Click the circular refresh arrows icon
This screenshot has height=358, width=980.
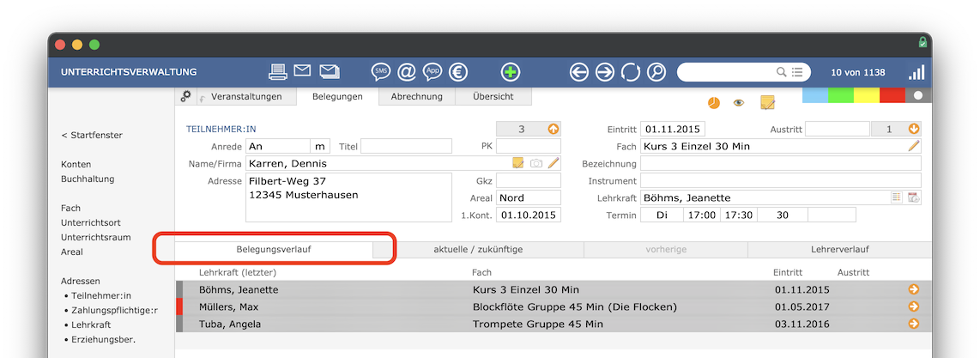point(631,72)
